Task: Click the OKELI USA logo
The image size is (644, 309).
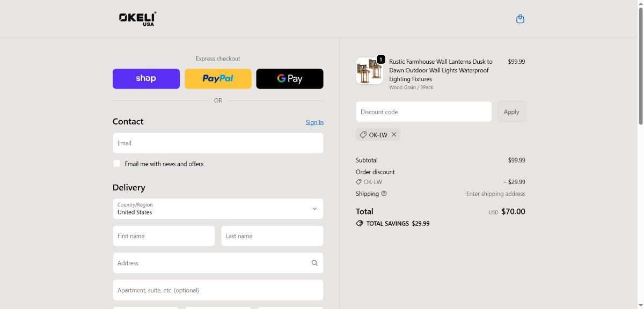Action: coord(137,19)
